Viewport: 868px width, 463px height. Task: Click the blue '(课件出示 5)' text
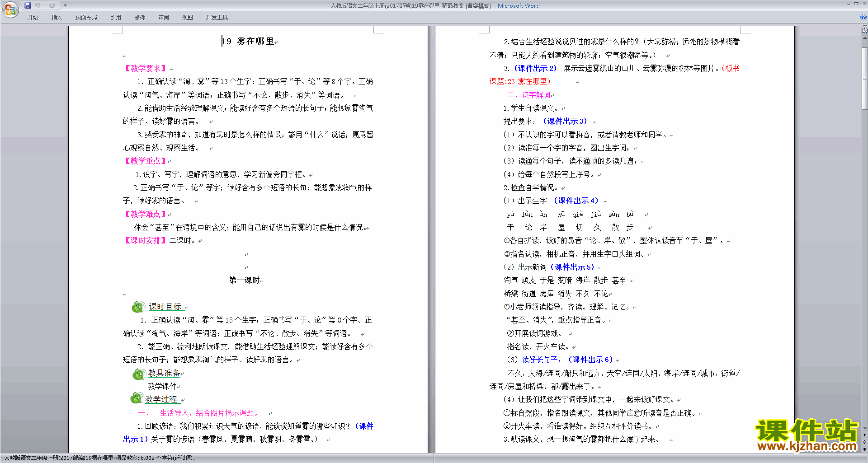[x=572, y=267]
